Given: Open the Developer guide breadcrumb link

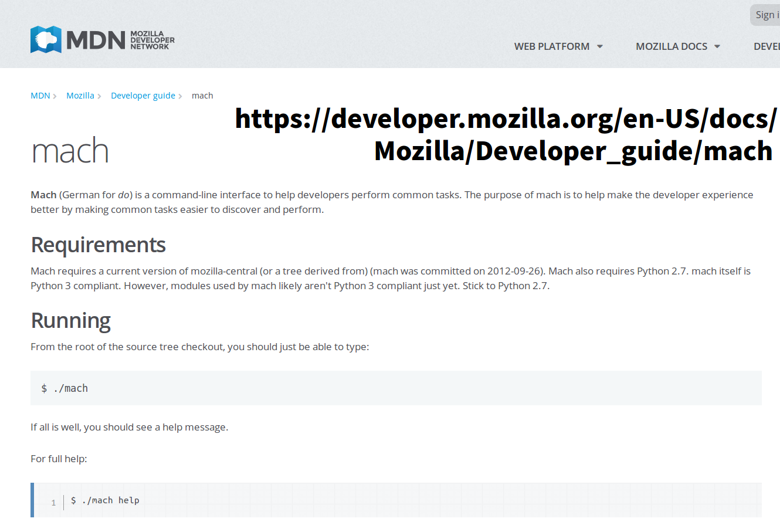Looking at the screenshot, I should (143, 96).
